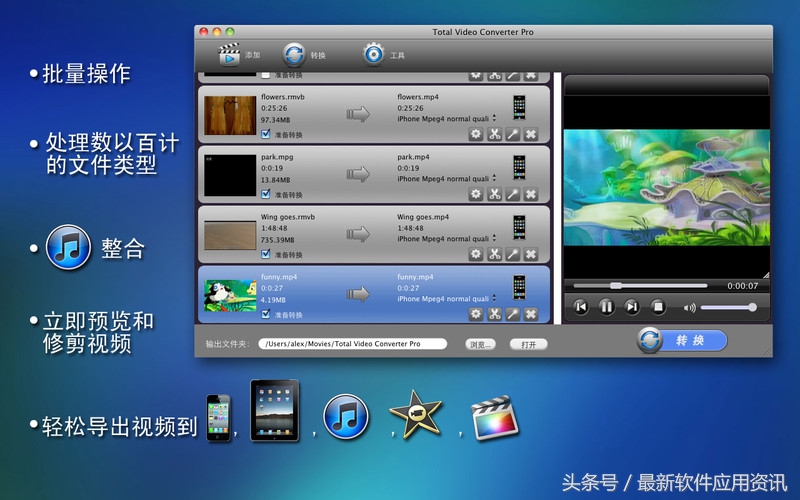Image resolution: width=800 pixels, height=500 pixels.
Task: Select the flowers.rmvb thumbnail
Action: pos(230,115)
